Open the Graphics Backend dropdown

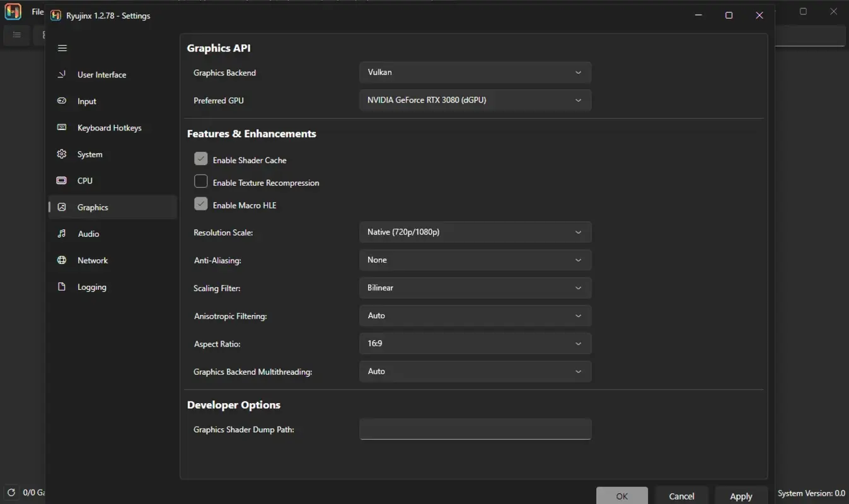point(475,72)
